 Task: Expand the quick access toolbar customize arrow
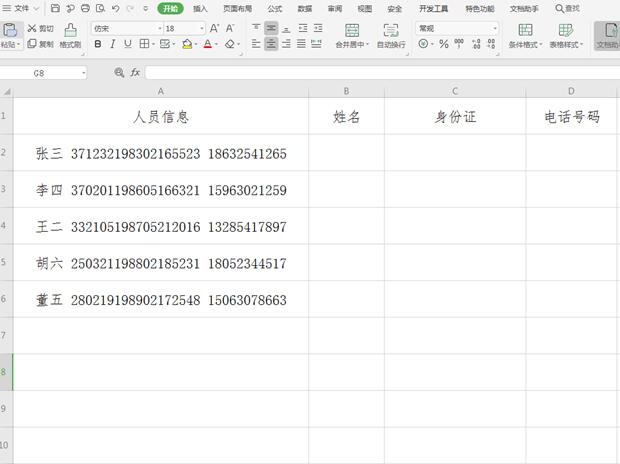tap(146, 8)
